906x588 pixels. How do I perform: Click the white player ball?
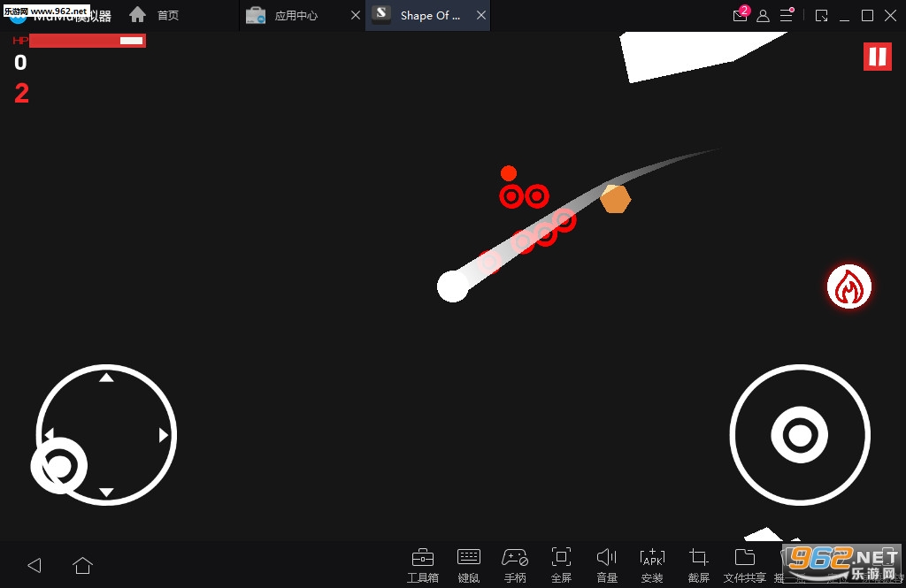[x=452, y=286]
